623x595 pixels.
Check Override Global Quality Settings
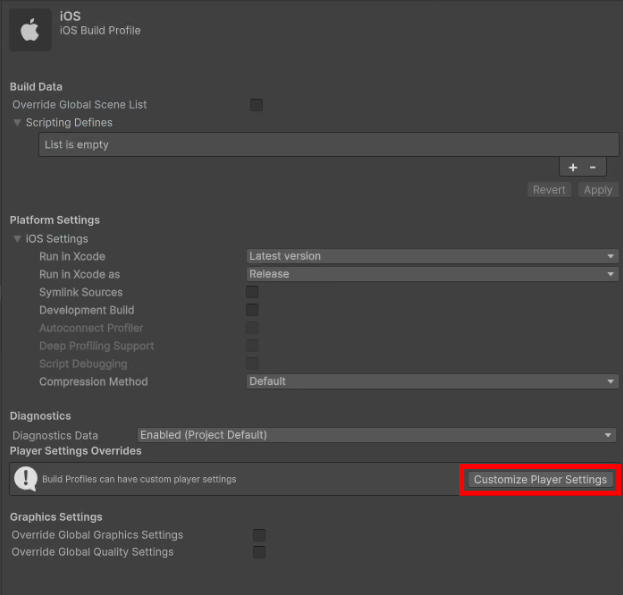[259, 552]
